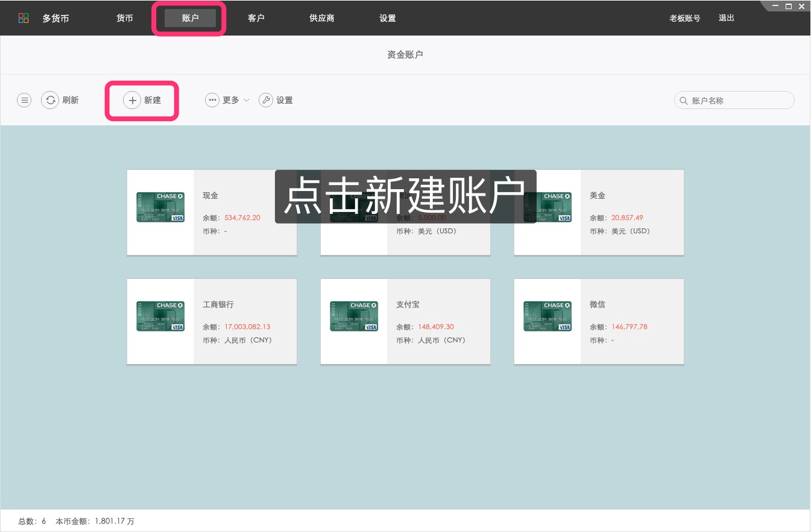Click the plus icon to create account

(132, 100)
